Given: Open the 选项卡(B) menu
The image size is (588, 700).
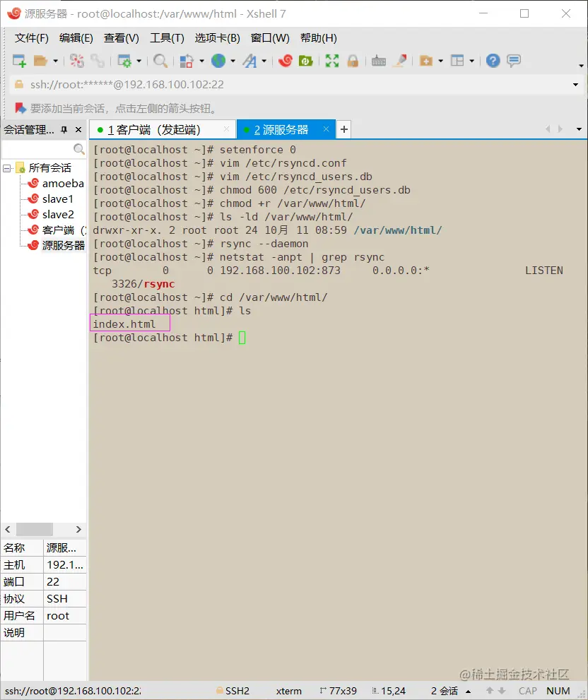Looking at the screenshot, I should click(x=217, y=38).
